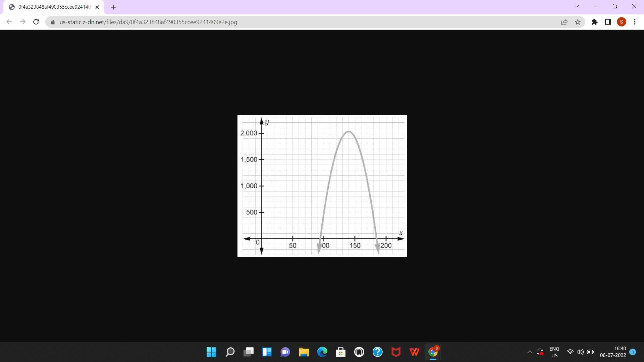Open Windows Start menu
Screen dimensions: 644x362
click(211, 352)
